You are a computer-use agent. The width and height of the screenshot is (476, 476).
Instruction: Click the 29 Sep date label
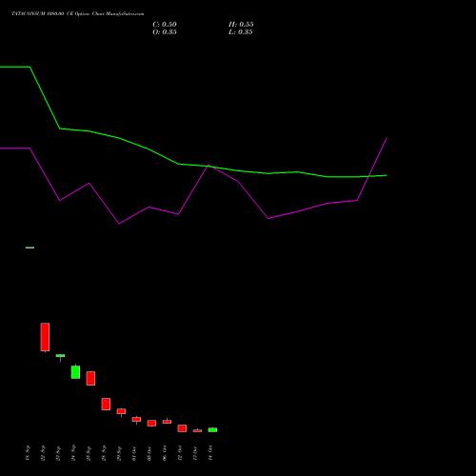119,453
